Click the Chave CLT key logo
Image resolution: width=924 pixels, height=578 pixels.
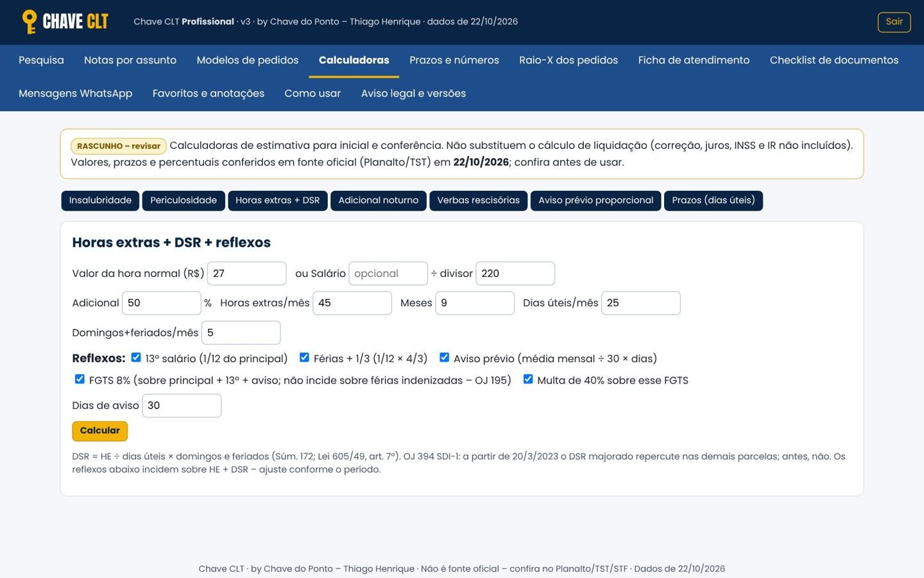[65, 22]
